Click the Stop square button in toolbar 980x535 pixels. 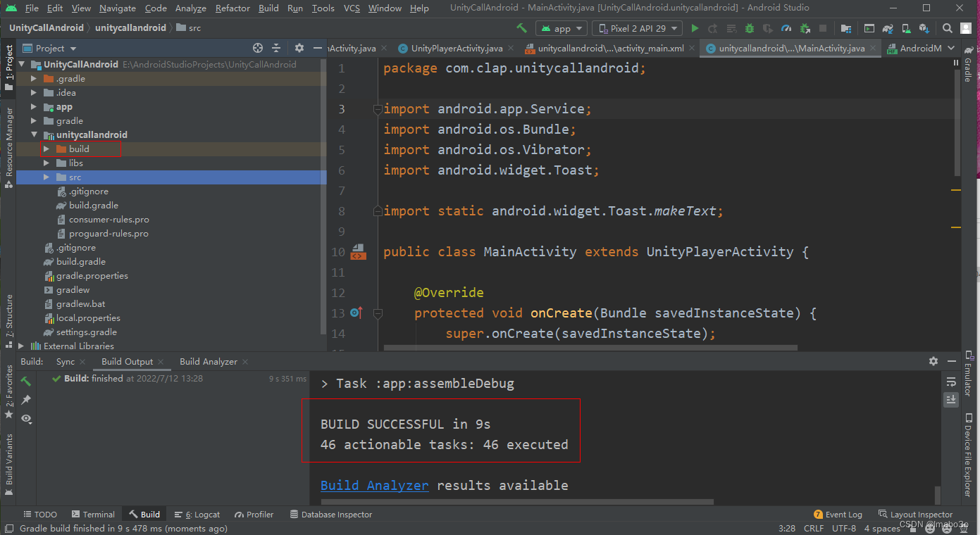click(x=823, y=28)
